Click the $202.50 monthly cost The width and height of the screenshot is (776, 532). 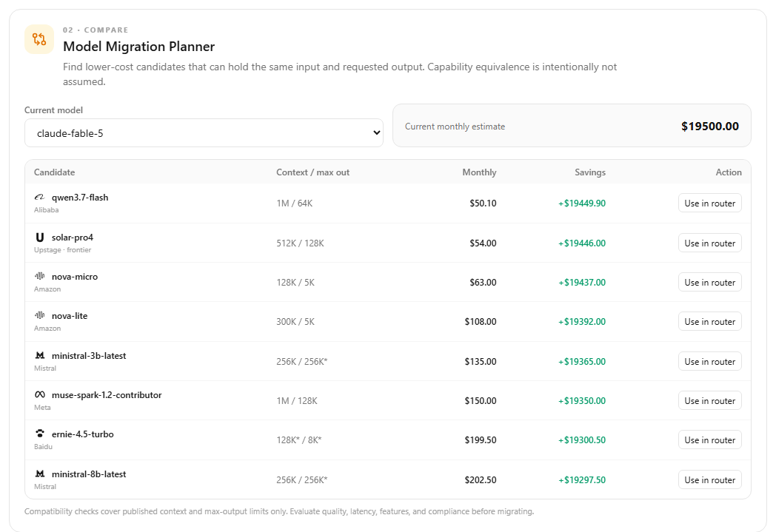pyautogui.click(x=481, y=479)
